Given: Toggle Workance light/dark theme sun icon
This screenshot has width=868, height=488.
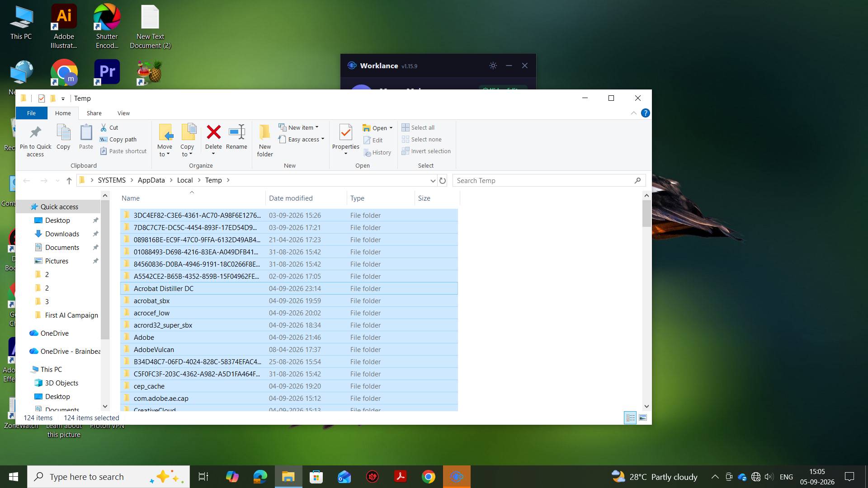Looking at the screenshot, I should tap(493, 66).
